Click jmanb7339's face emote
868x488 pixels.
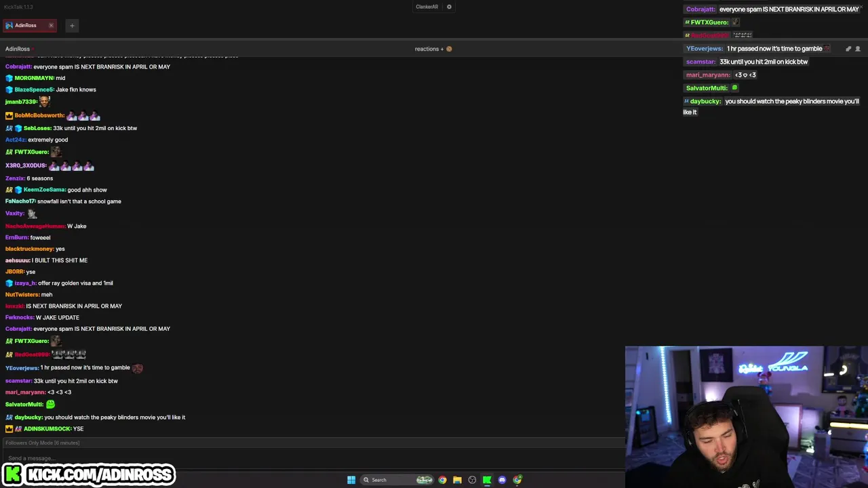click(44, 101)
